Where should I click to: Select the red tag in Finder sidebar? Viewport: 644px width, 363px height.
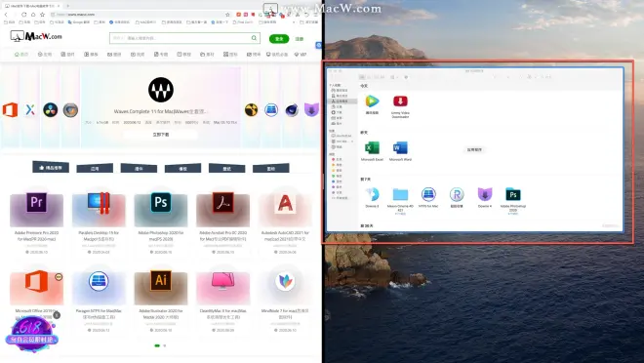(x=337, y=159)
